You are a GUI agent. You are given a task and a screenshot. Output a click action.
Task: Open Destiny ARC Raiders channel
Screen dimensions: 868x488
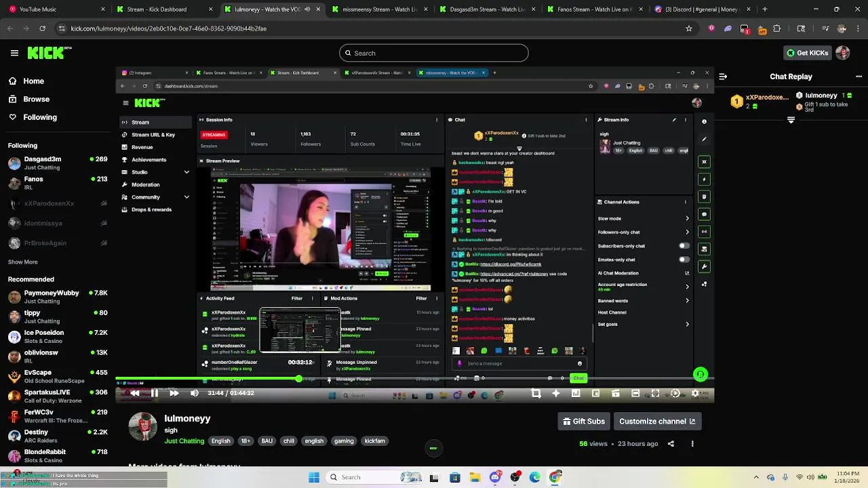pos(58,436)
